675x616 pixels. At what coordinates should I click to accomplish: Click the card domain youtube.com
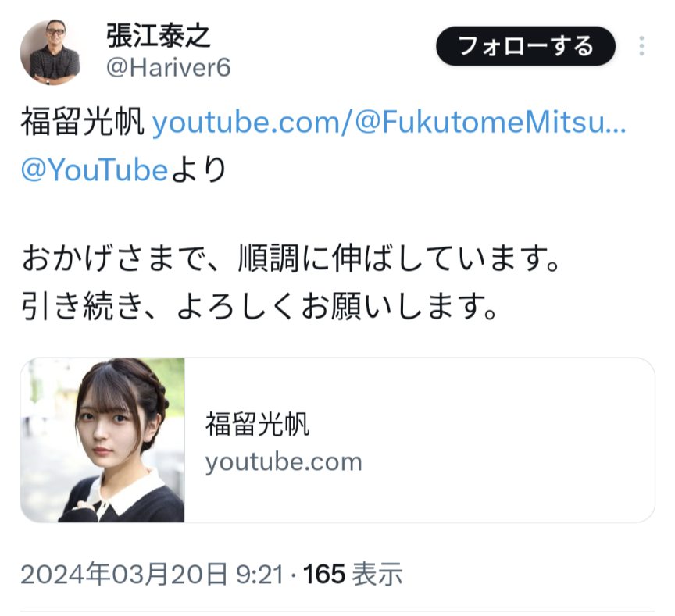coord(284,462)
